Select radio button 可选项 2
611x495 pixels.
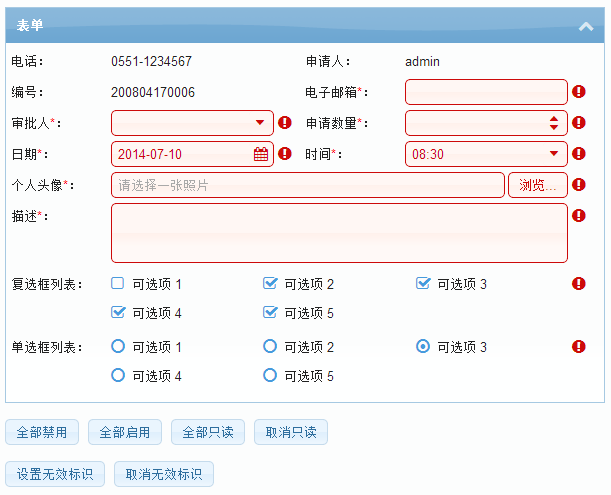[x=270, y=346]
